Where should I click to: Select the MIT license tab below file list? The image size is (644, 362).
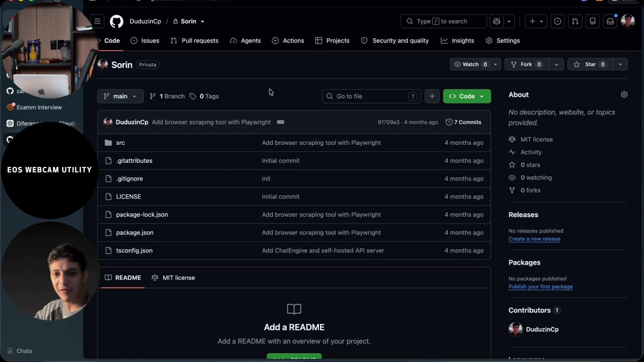pyautogui.click(x=173, y=278)
